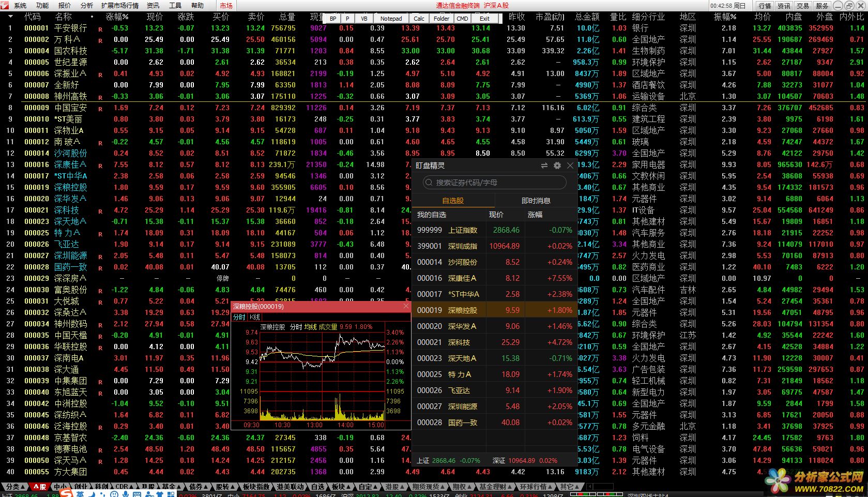Click stock name 中国宝安 in table
Screen dimensions: 868x497
tap(71, 108)
